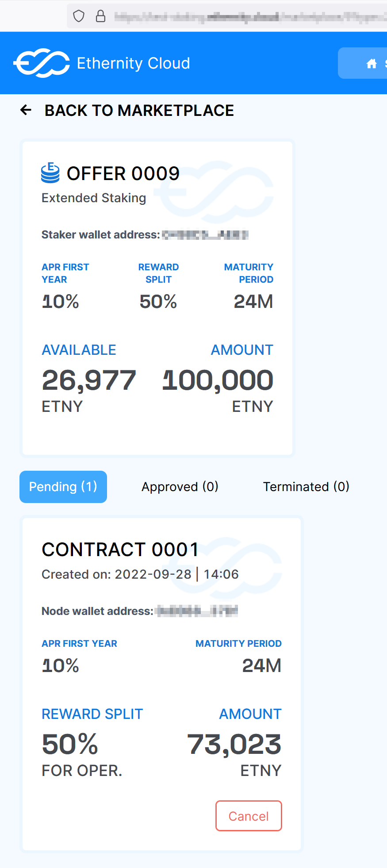
Task: Click the Ethernity Cloud title text
Action: (x=134, y=63)
